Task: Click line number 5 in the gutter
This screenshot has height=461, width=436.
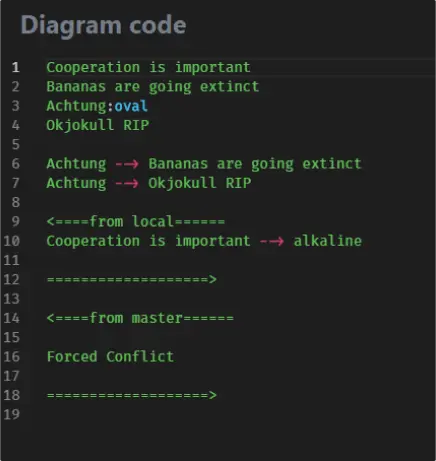Action: (x=16, y=145)
